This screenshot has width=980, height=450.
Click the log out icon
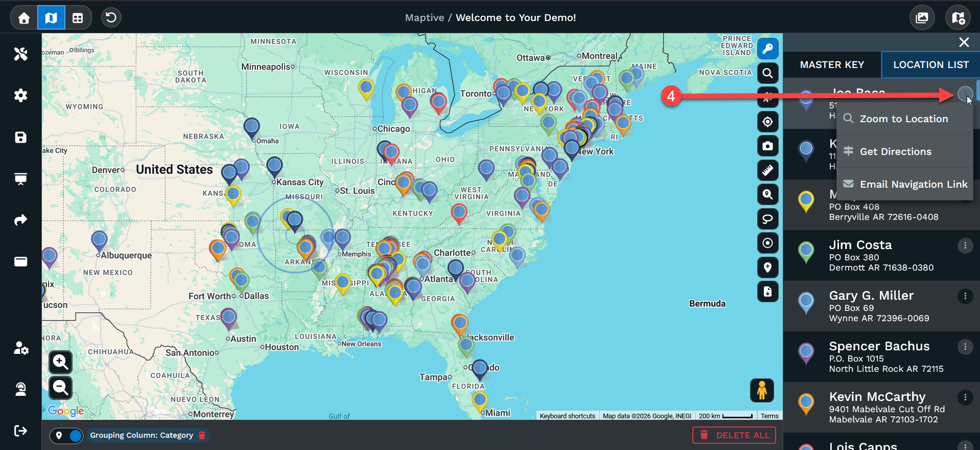tap(20, 431)
